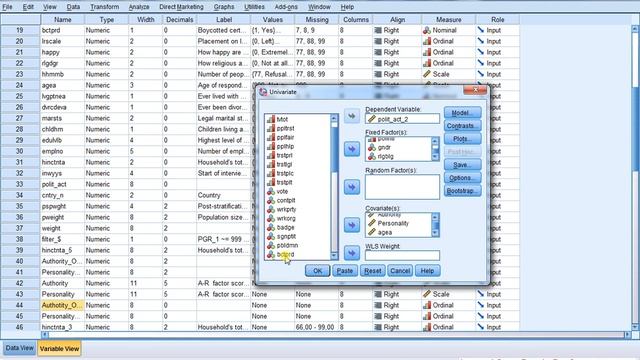This screenshot has height=360, width=640.
Task: Select trstlgl variable in source list
Action: (284, 164)
